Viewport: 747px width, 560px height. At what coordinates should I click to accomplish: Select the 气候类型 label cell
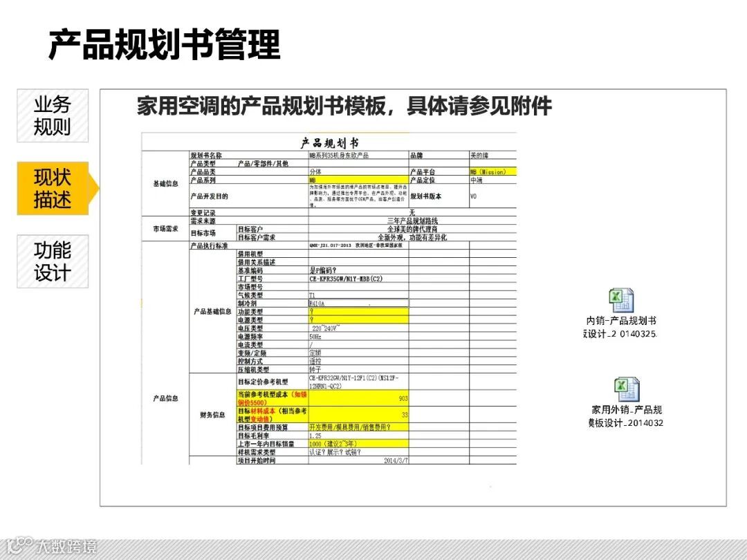pyautogui.click(x=273, y=295)
